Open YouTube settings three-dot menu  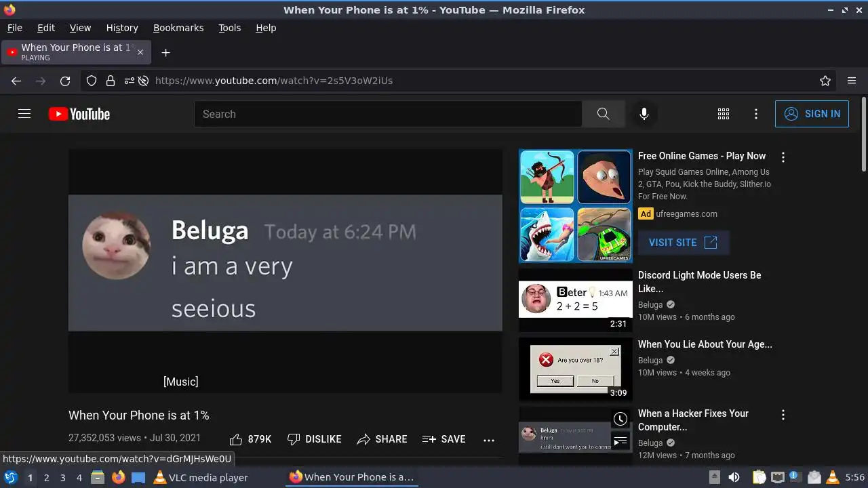click(756, 114)
